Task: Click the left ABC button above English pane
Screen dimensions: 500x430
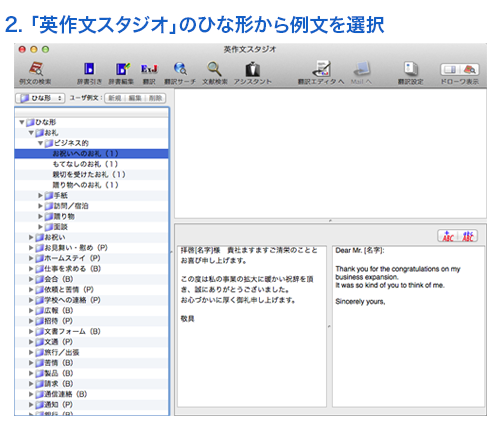Action: pos(448,236)
